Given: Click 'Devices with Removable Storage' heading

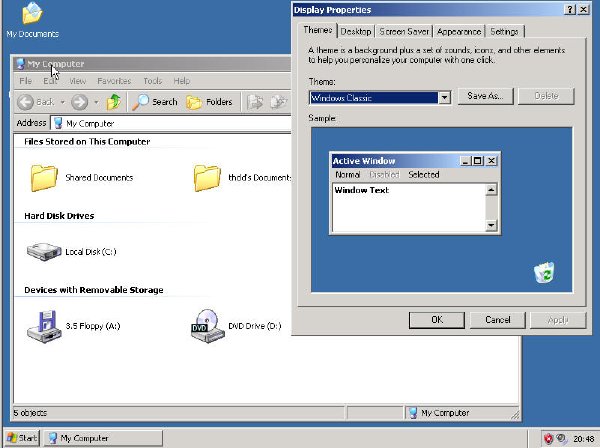Looking at the screenshot, I should tap(94, 290).
